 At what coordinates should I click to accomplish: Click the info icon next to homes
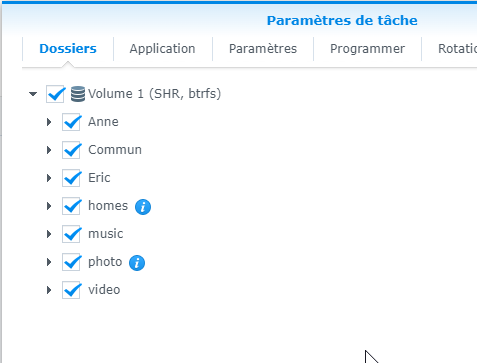tap(143, 207)
